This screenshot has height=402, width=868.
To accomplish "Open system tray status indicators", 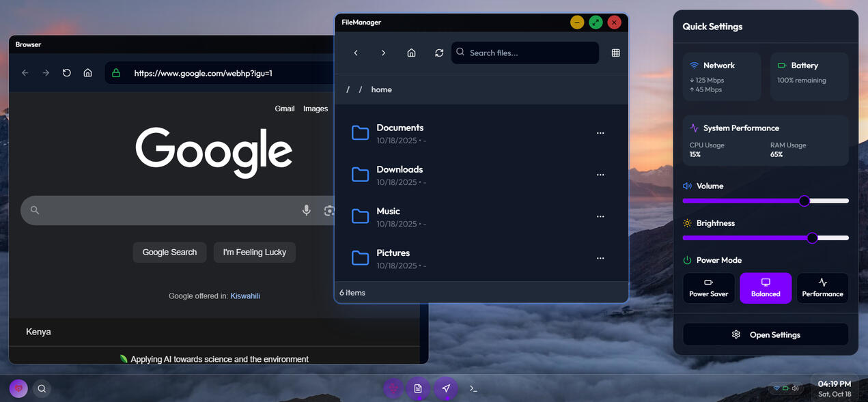I will pyautogui.click(x=785, y=388).
